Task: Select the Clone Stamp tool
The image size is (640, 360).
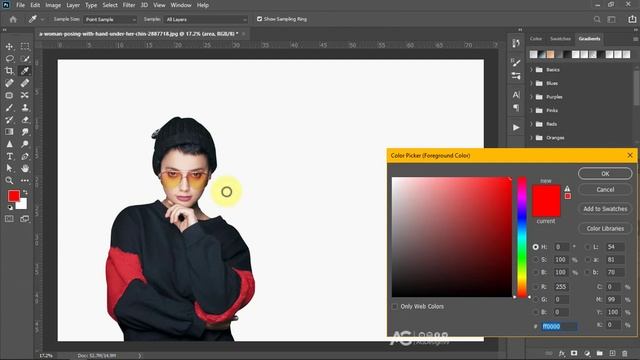Action: click(x=25, y=108)
